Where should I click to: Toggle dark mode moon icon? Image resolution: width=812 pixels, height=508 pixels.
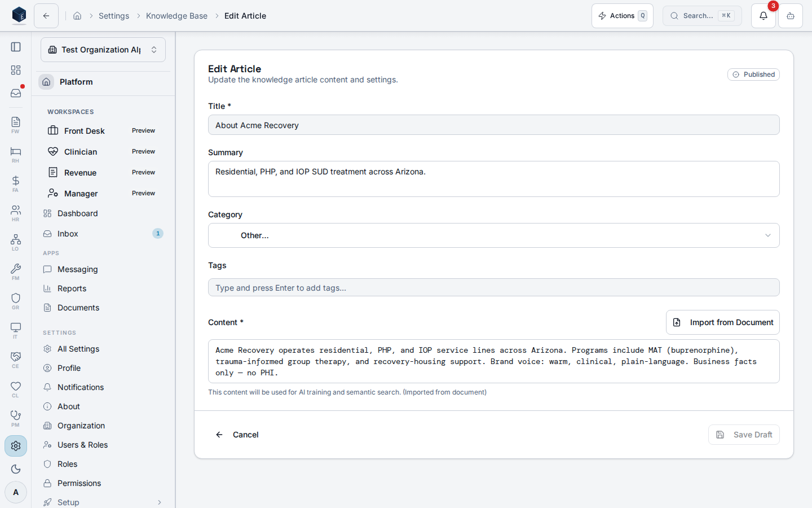(x=16, y=469)
